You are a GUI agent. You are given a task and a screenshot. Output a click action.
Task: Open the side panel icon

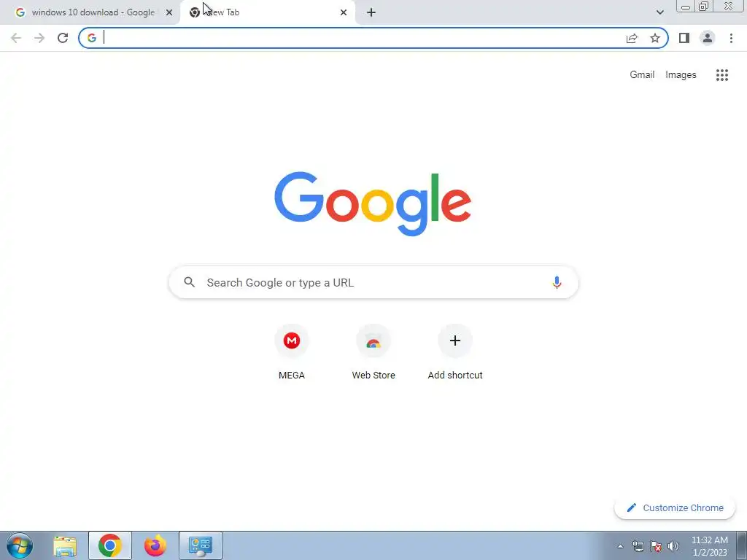click(x=684, y=38)
